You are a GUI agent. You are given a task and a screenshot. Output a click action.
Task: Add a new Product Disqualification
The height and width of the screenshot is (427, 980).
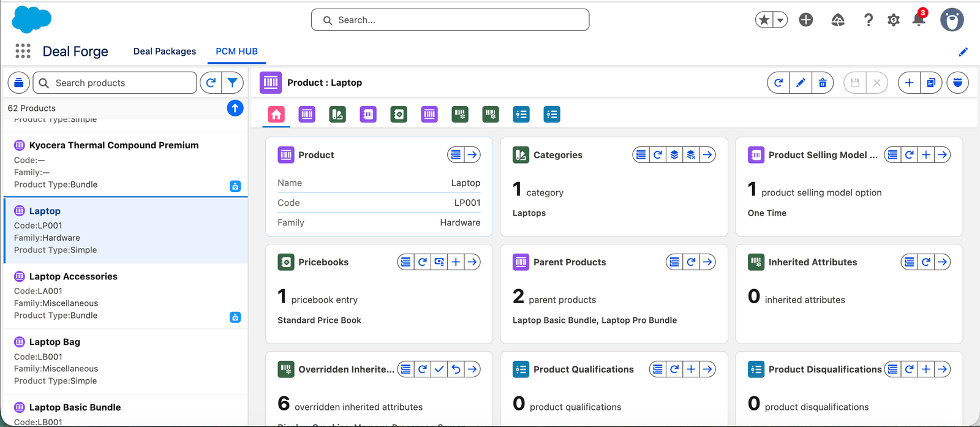(x=926, y=369)
